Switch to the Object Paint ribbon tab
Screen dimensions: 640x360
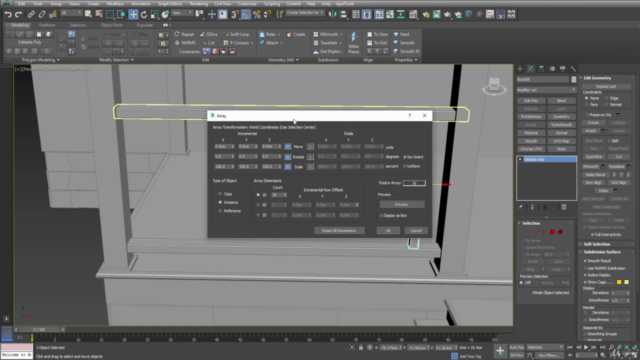pyautogui.click(x=111, y=25)
